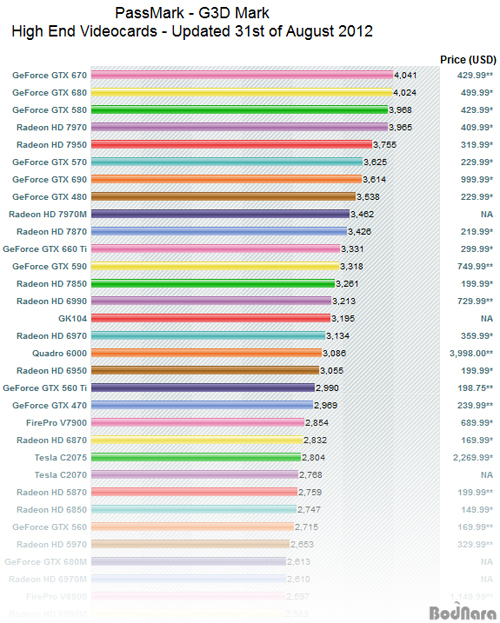This screenshot has height=623, width=500.
Task: Click the 2,269.99 price for Tesla C2075
Action: pos(473,458)
